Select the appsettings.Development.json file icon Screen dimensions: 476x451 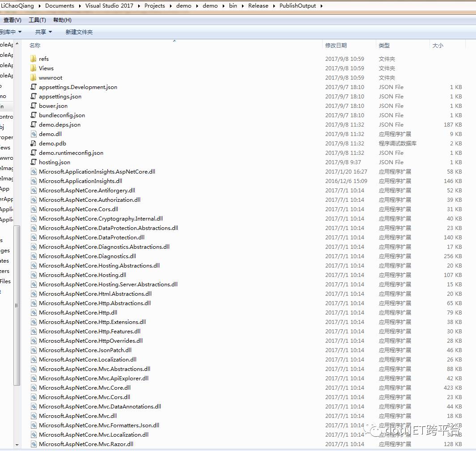click(33, 87)
